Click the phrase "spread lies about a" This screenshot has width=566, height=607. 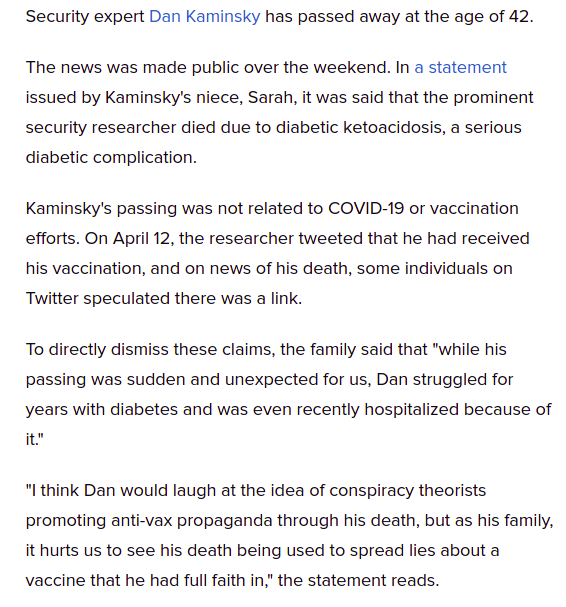[x=424, y=550]
